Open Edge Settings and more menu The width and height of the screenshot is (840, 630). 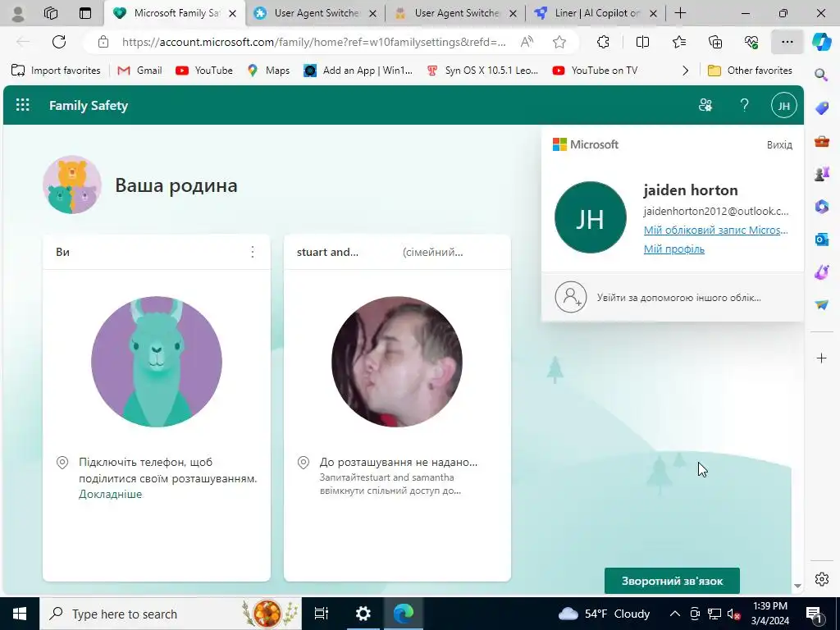tap(787, 42)
